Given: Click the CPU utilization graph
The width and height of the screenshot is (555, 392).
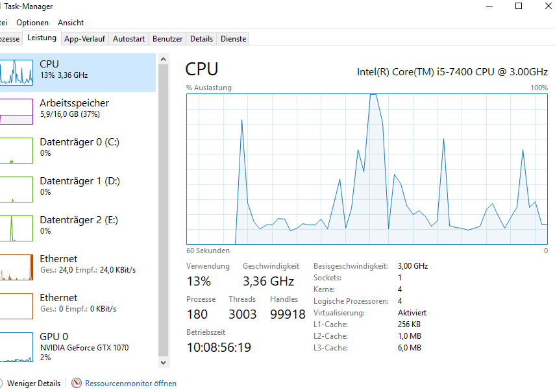Looking at the screenshot, I should tap(367, 169).
